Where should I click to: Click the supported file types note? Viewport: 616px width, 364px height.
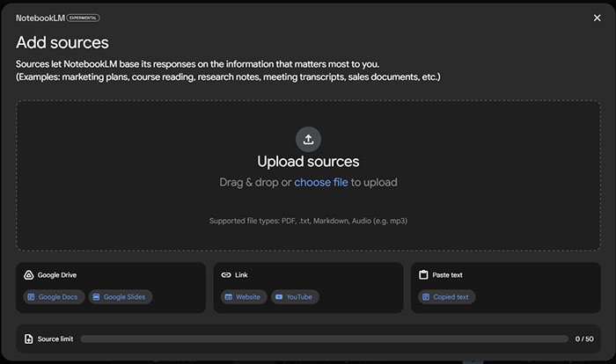point(308,221)
